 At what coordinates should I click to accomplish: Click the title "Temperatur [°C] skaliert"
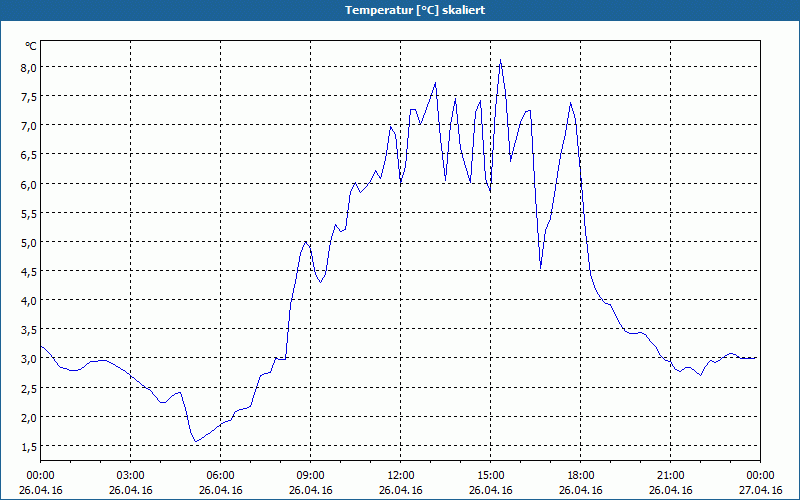[x=415, y=10]
